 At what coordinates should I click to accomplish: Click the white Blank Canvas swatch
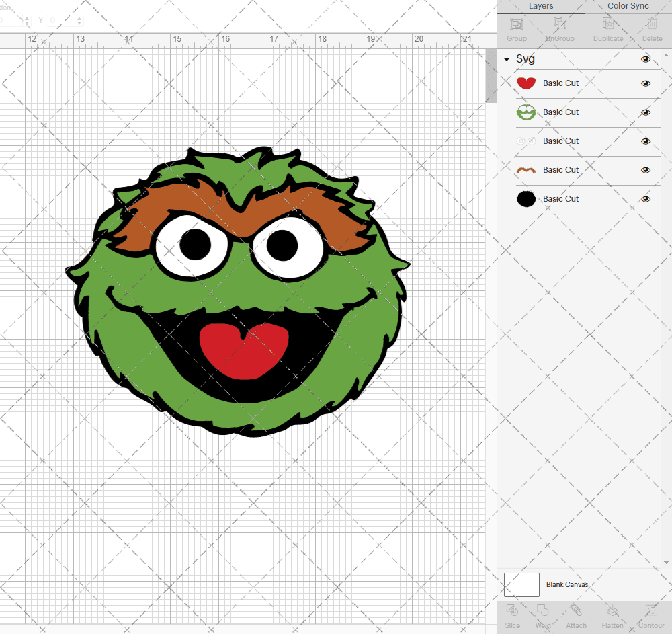point(521,584)
